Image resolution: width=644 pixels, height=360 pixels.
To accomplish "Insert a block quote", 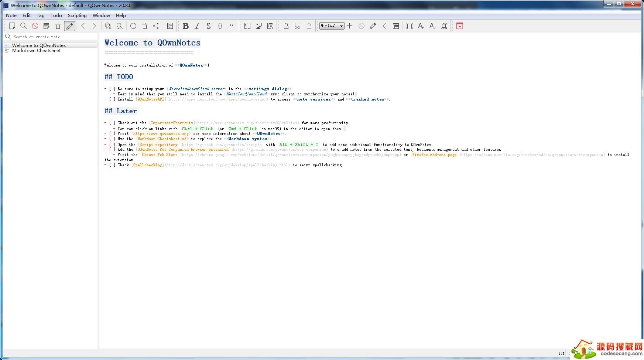I will 232,26.
